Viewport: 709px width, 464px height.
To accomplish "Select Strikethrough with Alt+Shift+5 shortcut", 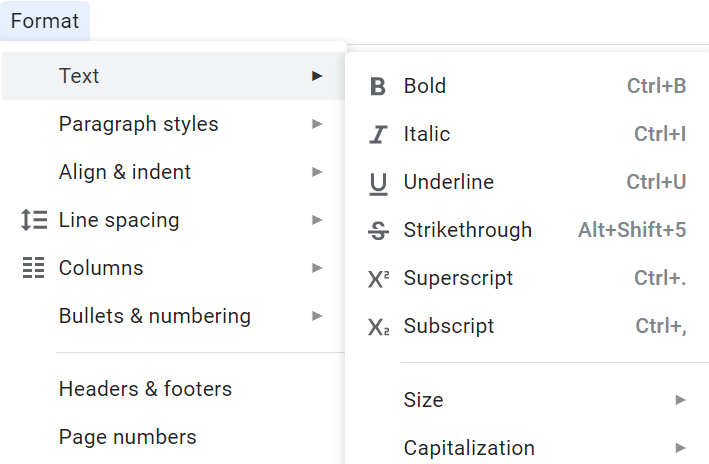I will click(x=527, y=230).
